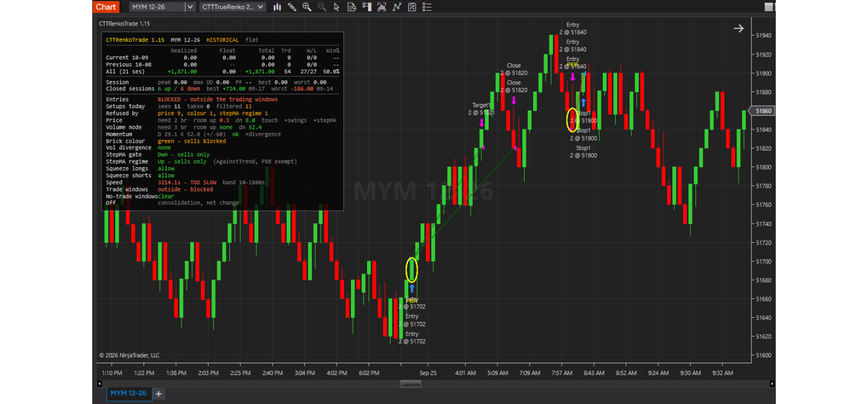Click the orange Chart window label
The image size is (868, 404).
[106, 7]
